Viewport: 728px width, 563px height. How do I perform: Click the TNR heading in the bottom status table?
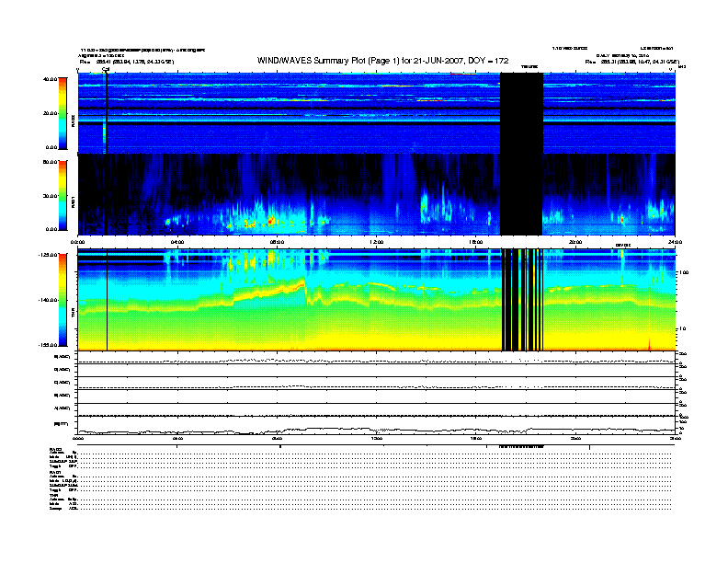click(54, 495)
